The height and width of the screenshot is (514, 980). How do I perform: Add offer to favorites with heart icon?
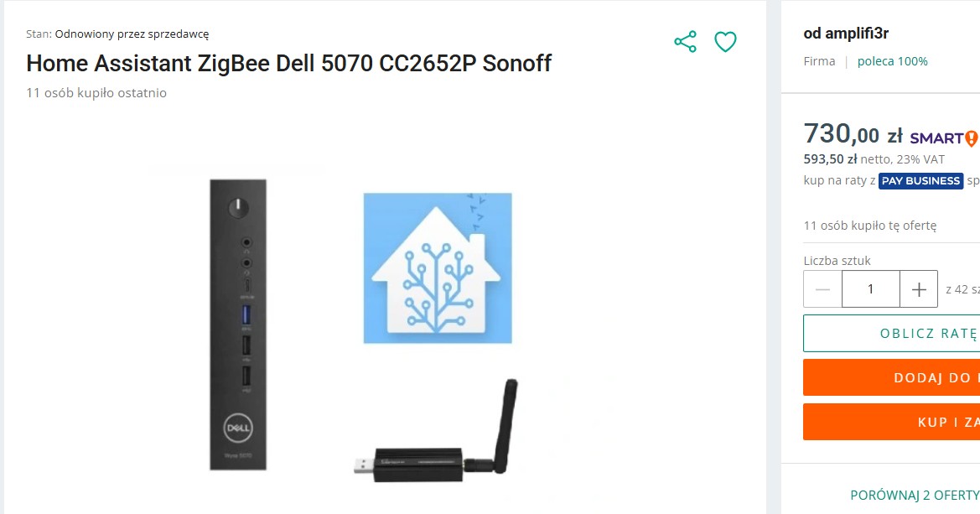tap(725, 42)
